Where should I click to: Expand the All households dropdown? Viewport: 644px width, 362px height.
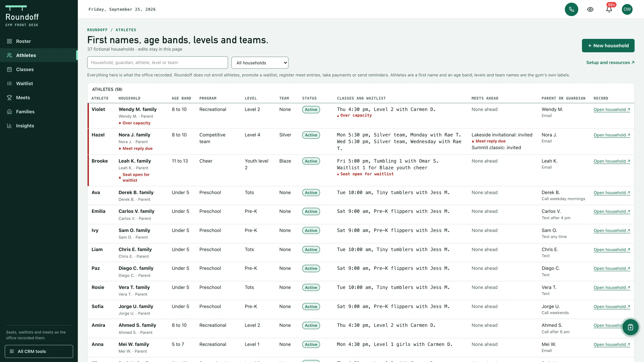click(260, 63)
